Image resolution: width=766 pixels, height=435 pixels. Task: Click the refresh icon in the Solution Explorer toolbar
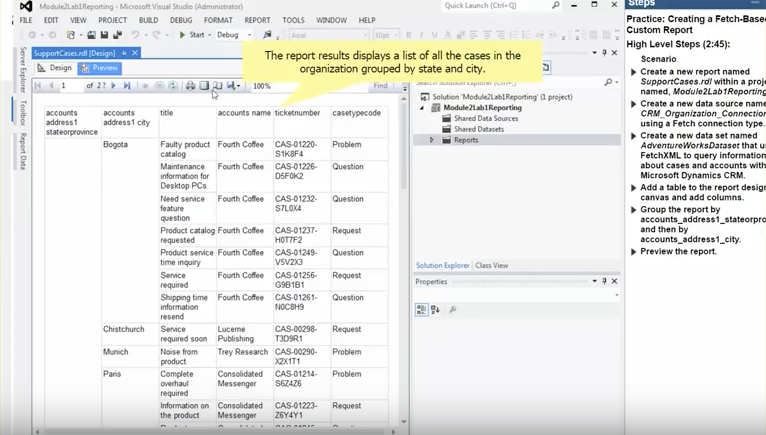pos(546,67)
